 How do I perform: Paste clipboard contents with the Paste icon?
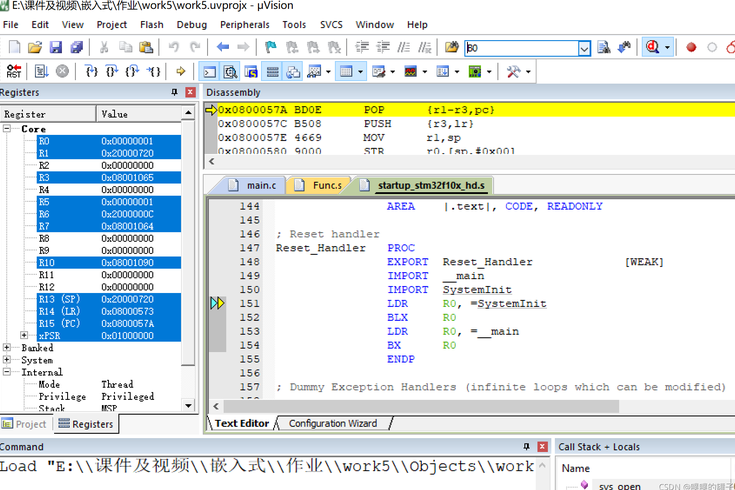click(x=146, y=47)
